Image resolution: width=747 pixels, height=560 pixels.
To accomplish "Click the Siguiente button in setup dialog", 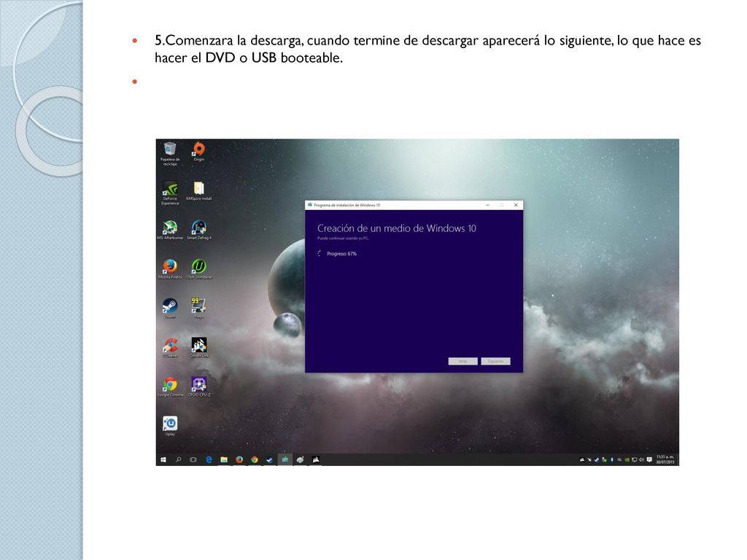I will (x=495, y=362).
